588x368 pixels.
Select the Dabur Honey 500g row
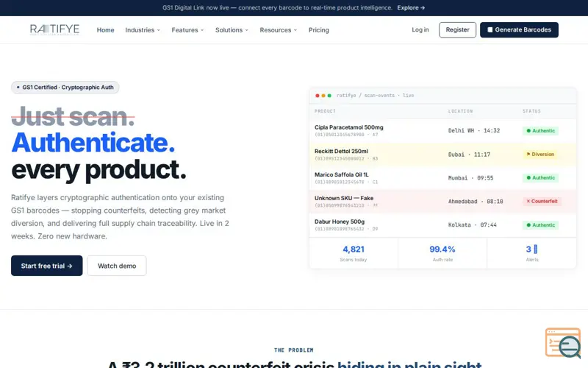point(442,225)
